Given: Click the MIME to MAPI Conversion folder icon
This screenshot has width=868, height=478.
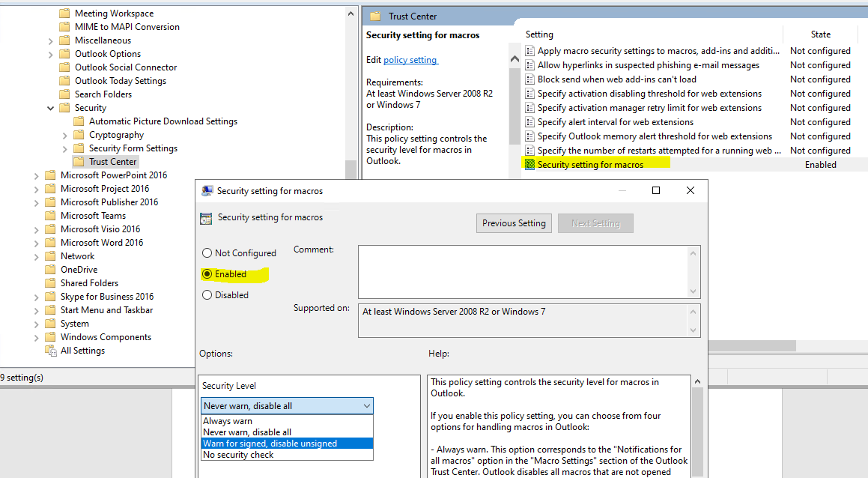Looking at the screenshot, I should 64,26.
